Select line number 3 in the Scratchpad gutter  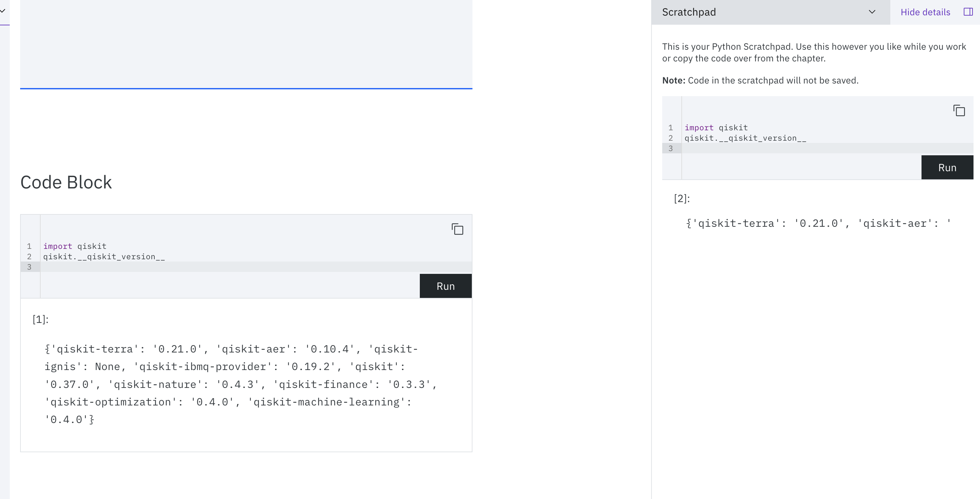pyautogui.click(x=670, y=148)
